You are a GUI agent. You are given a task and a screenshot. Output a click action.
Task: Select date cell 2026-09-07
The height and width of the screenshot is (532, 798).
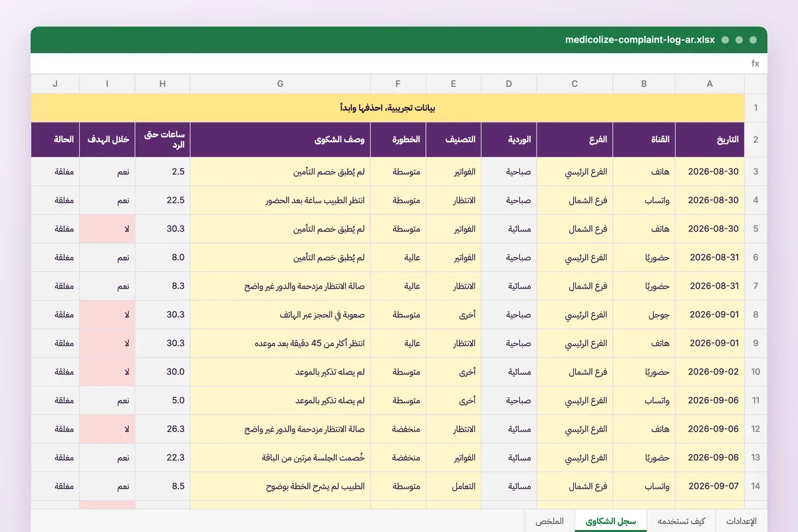pyautogui.click(x=710, y=486)
